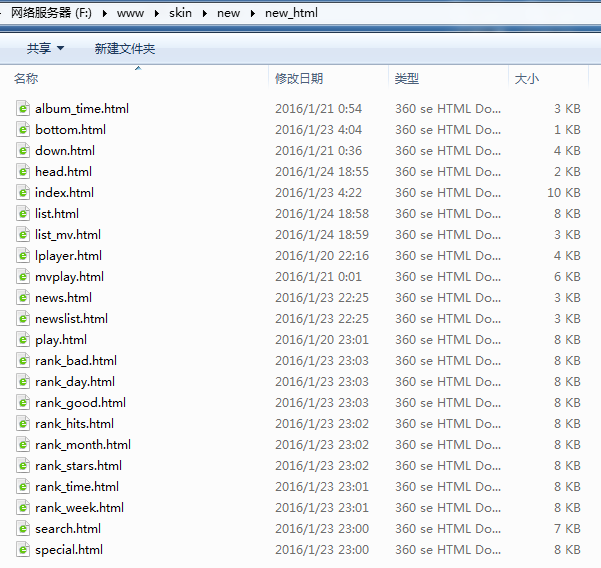Click the mvplay.html file icon
The width and height of the screenshot is (601, 568).
[x=23, y=277]
